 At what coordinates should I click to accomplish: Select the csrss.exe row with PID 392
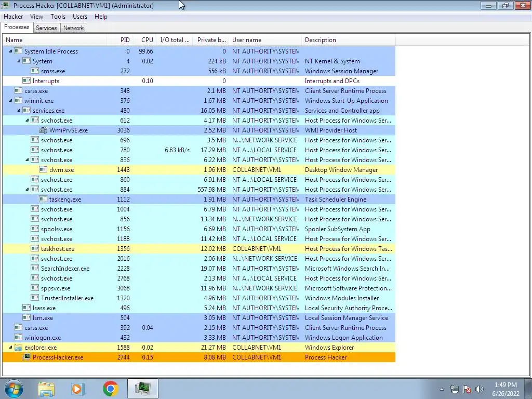(x=199, y=328)
